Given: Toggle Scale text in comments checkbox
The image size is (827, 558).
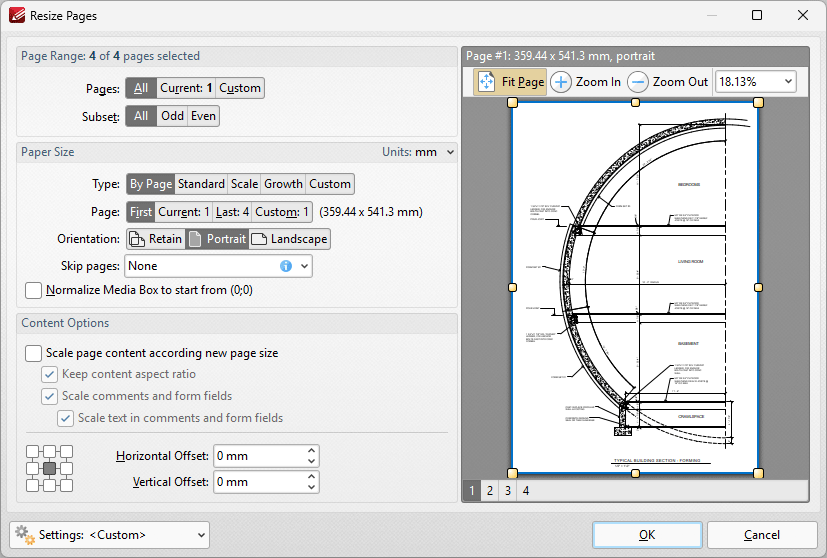Looking at the screenshot, I should [x=65, y=418].
